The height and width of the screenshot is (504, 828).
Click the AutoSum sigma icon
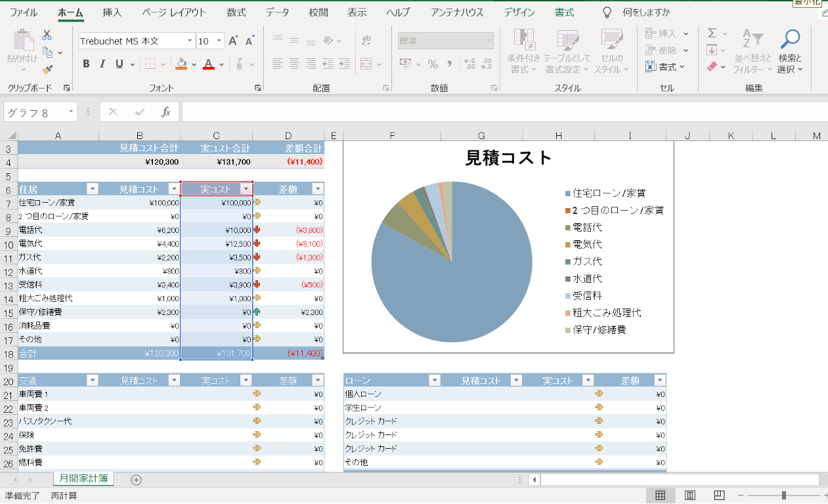coord(712,33)
